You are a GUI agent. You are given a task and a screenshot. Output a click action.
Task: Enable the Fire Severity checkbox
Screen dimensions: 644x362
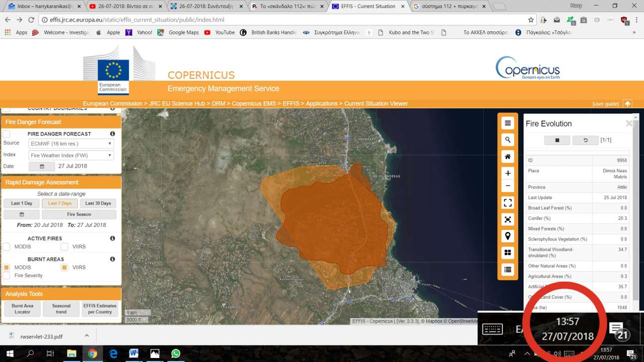6,275
